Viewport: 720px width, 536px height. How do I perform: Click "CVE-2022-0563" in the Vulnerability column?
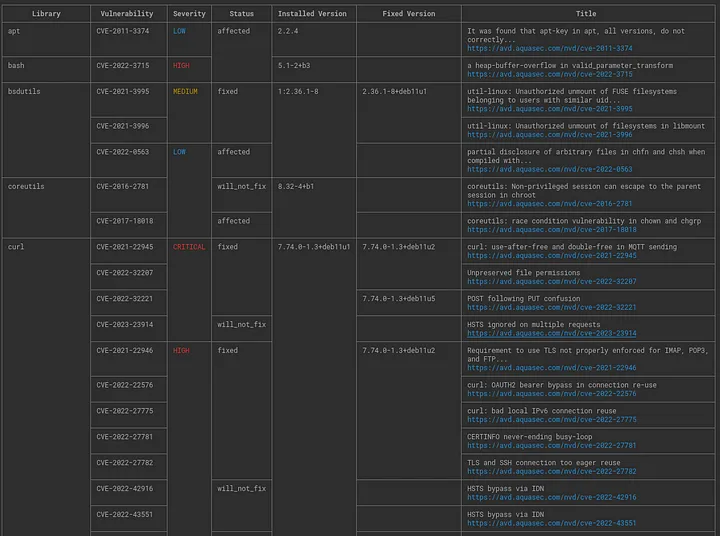[x=123, y=152]
